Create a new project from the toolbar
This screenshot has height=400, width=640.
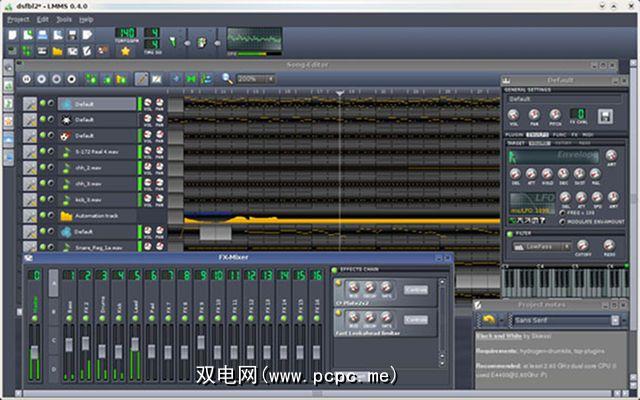point(12,34)
